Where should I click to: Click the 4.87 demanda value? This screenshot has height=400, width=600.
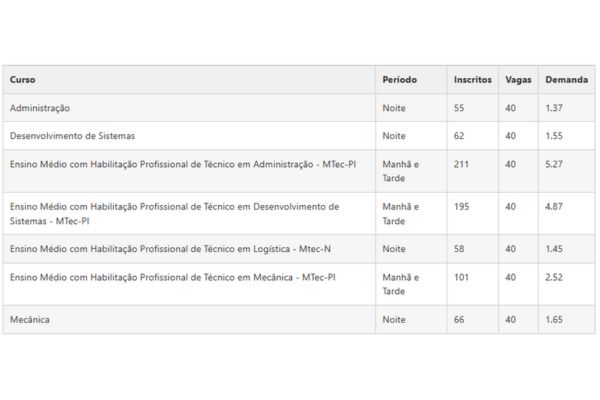(x=554, y=207)
